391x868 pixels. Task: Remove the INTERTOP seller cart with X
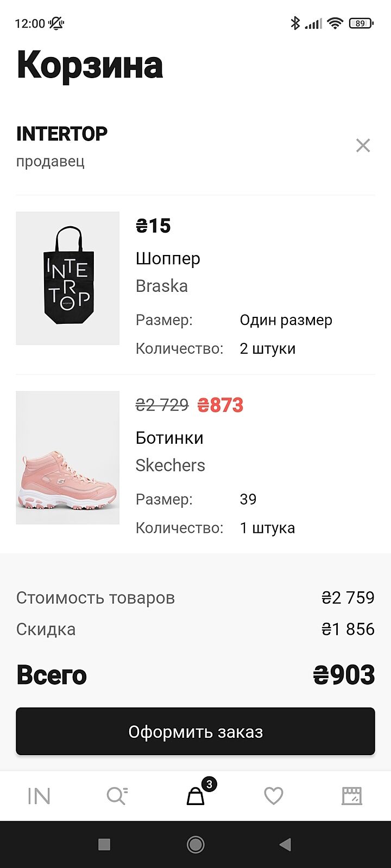(363, 145)
